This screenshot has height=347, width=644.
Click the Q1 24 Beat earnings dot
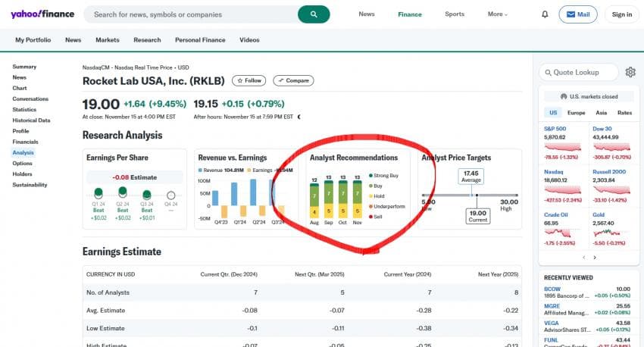pos(98,192)
